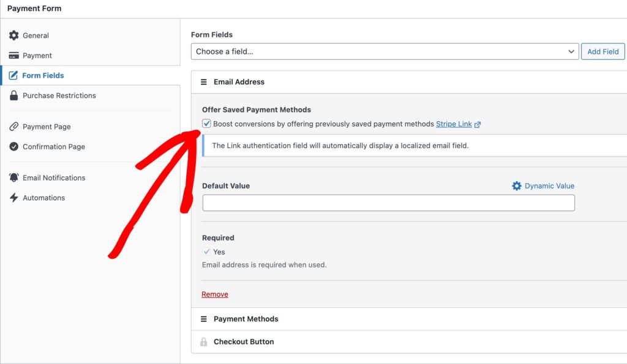
Task: Uncheck the Stripe Link saved payment checkbox
Action: pyautogui.click(x=207, y=124)
